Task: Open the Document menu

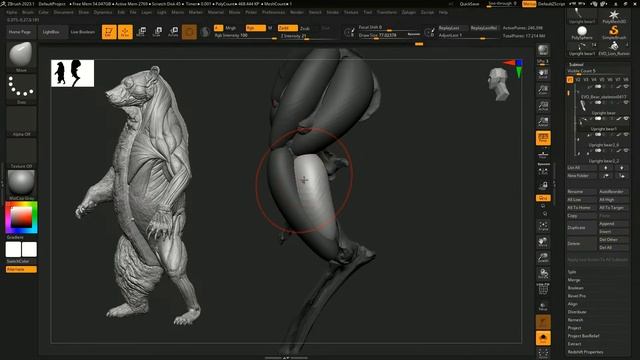Action: point(64,12)
